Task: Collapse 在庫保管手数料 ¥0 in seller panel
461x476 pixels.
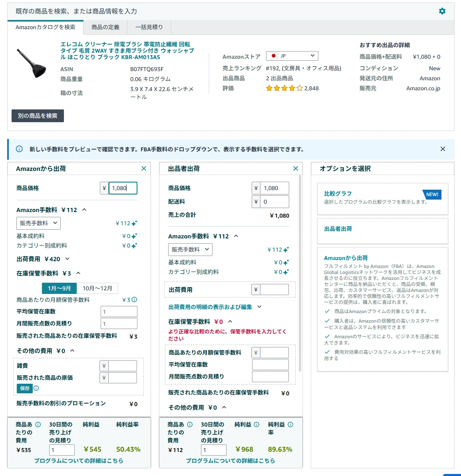Action: (x=230, y=321)
